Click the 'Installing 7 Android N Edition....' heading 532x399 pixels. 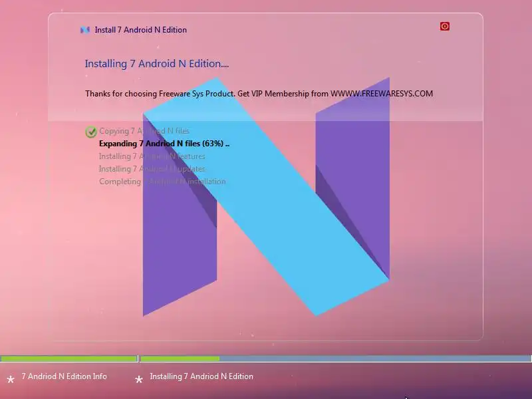pyautogui.click(x=157, y=63)
